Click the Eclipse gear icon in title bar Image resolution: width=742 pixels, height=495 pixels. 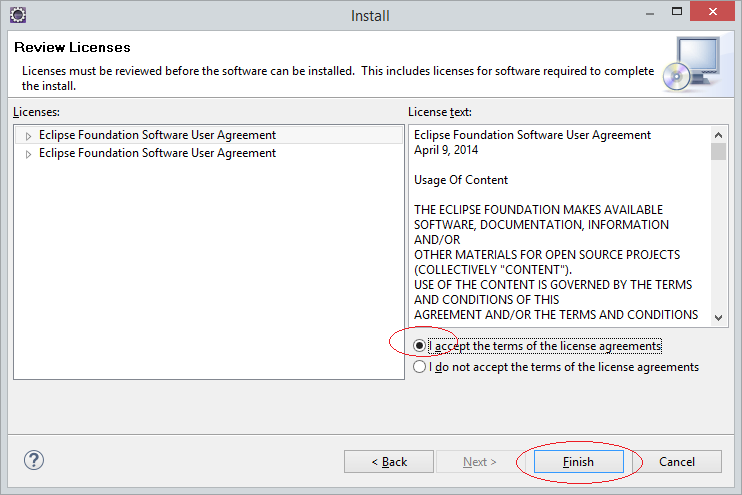(x=18, y=15)
